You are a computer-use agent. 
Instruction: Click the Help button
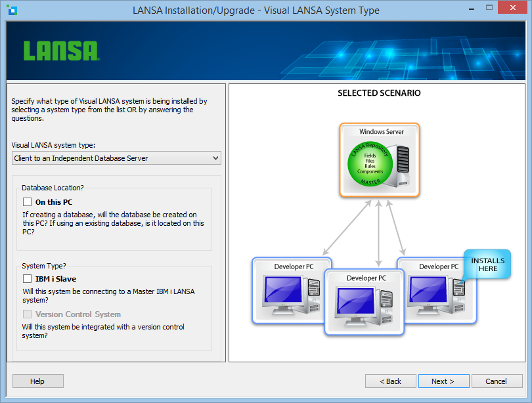38,381
